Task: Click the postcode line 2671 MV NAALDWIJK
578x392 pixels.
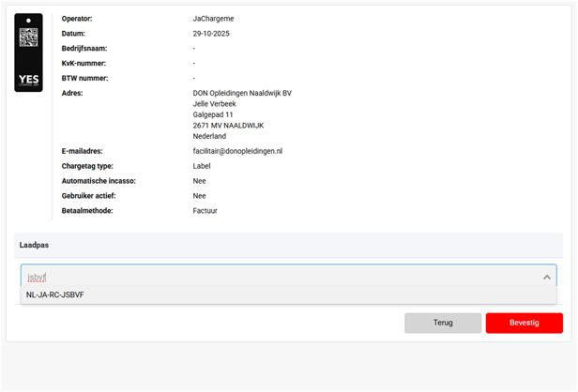Action: (x=228, y=126)
